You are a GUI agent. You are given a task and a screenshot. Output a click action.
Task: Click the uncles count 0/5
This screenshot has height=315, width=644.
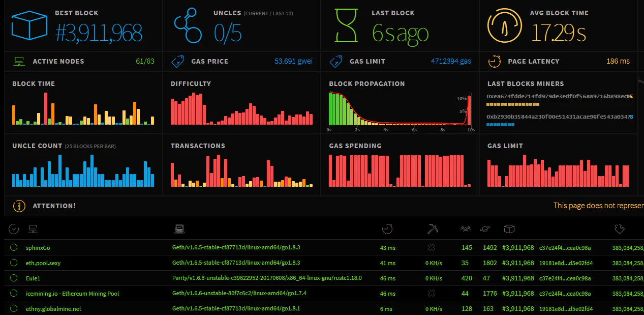click(227, 33)
